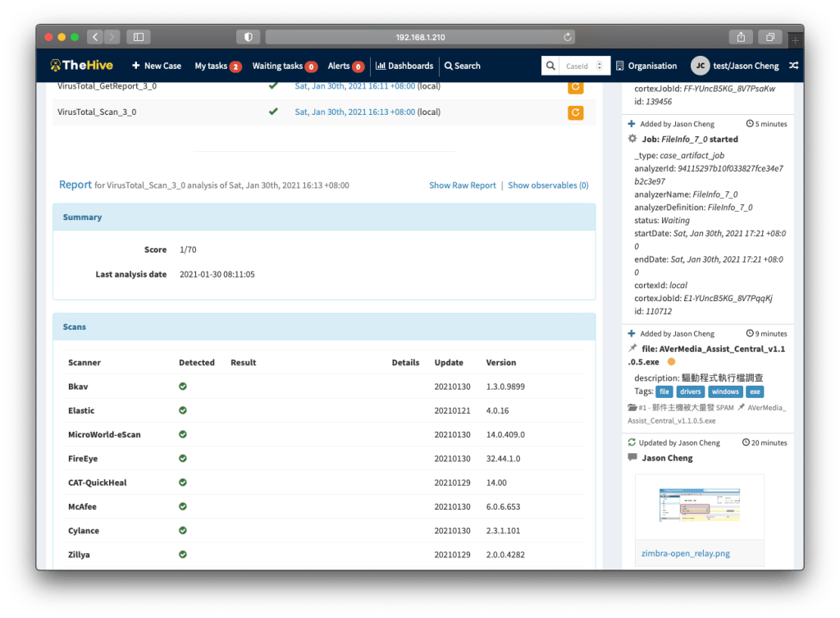840x618 pixels.
Task: Click Show Raw Report link
Action: 462,185
